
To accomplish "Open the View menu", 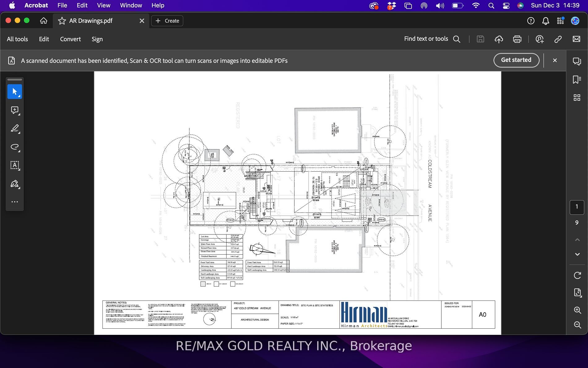I will point(103,6).
